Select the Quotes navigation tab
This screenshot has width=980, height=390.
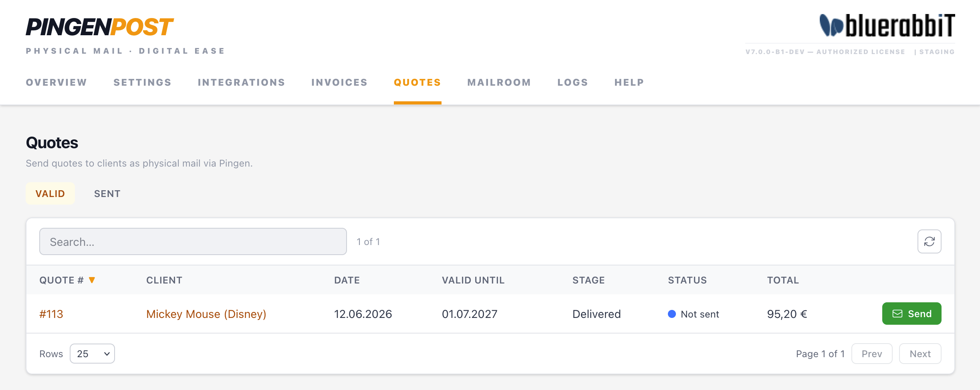tap(417, 82)
